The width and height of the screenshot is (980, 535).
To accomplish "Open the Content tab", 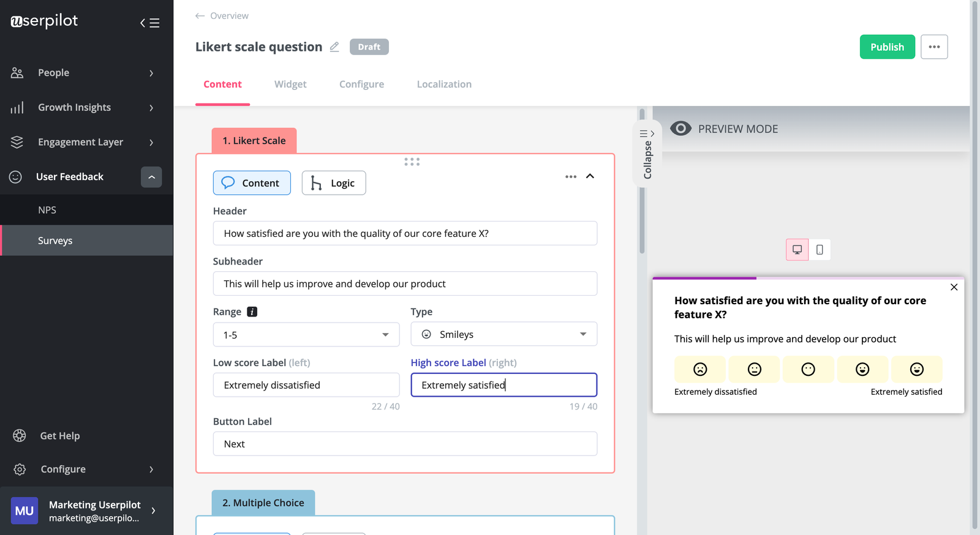I will [x=222, y=84].
